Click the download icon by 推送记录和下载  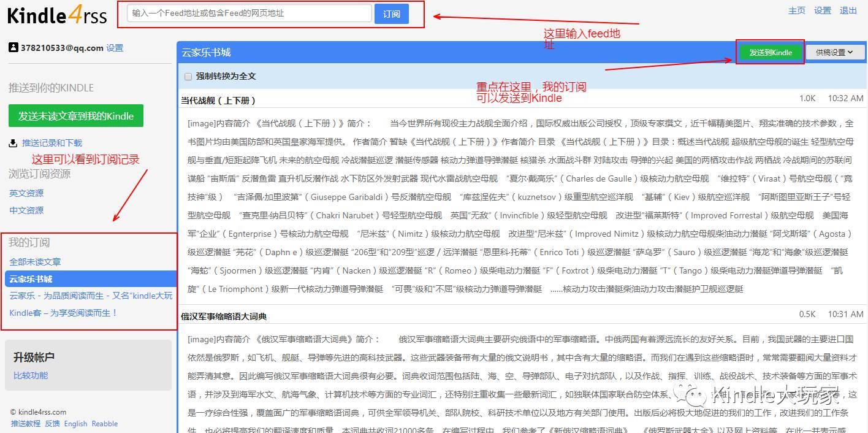pyautogui.click(x=13, y=143)
